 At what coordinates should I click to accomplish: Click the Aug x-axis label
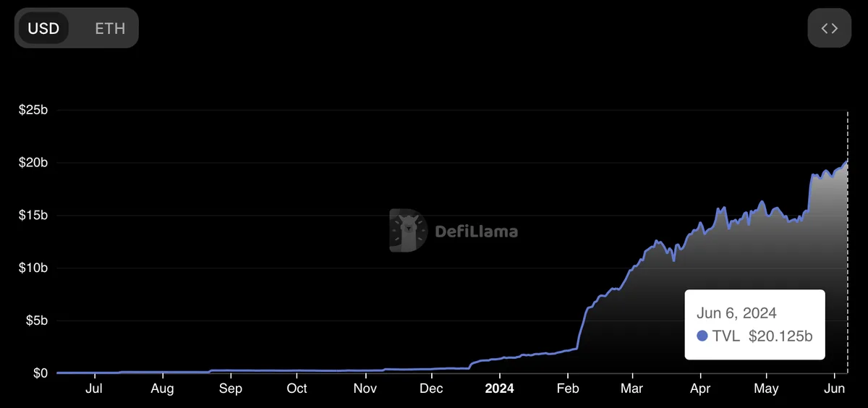coord(163,388)
